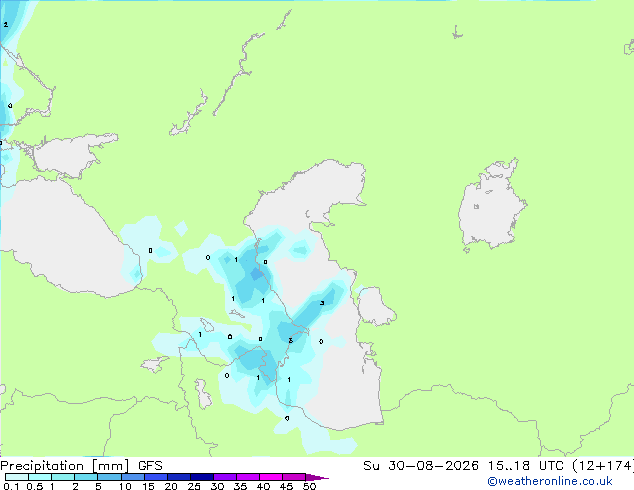This screenshot has height=490, width=634.
Task: Click the 30–35 mm violet swatch
Action: tap(224, 477)
